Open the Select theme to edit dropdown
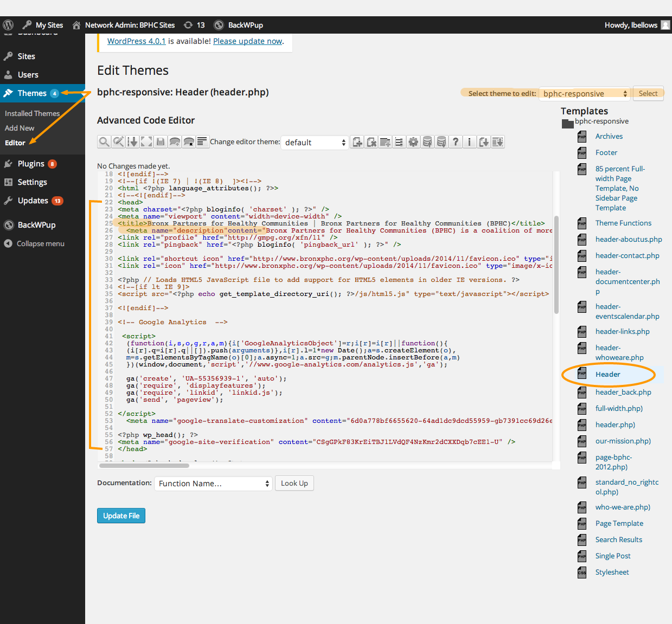 tap(585, 94)
